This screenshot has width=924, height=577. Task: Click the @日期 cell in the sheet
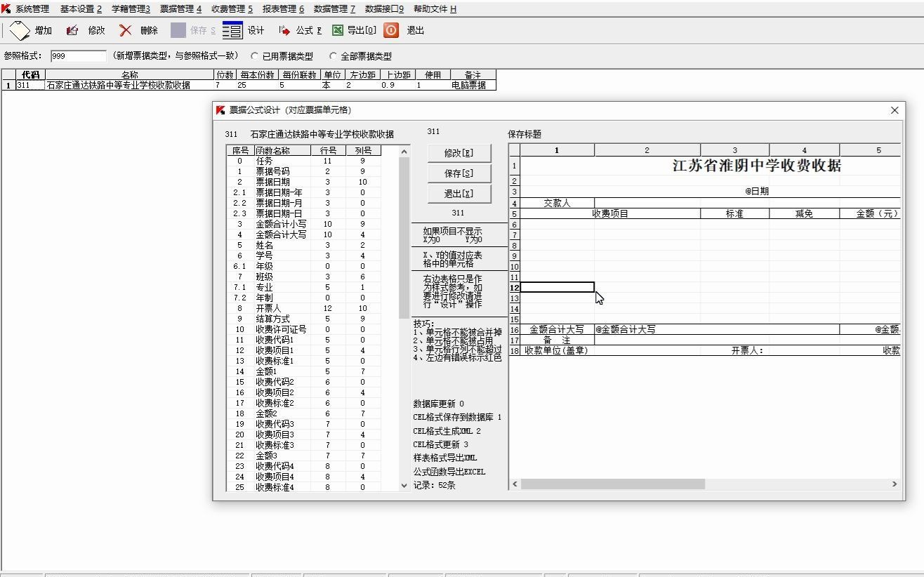tap(757, 191)
